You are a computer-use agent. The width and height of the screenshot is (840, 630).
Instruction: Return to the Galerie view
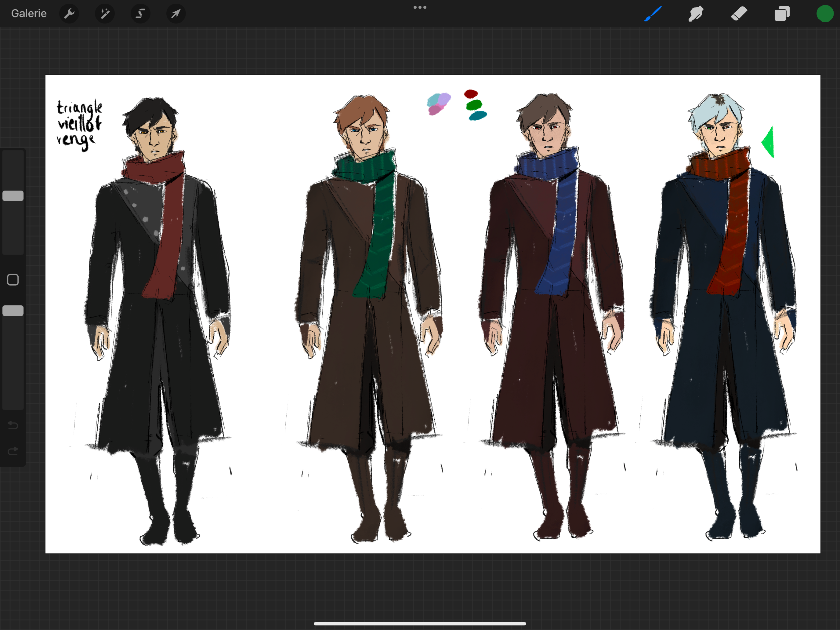(x=29, y=14)
